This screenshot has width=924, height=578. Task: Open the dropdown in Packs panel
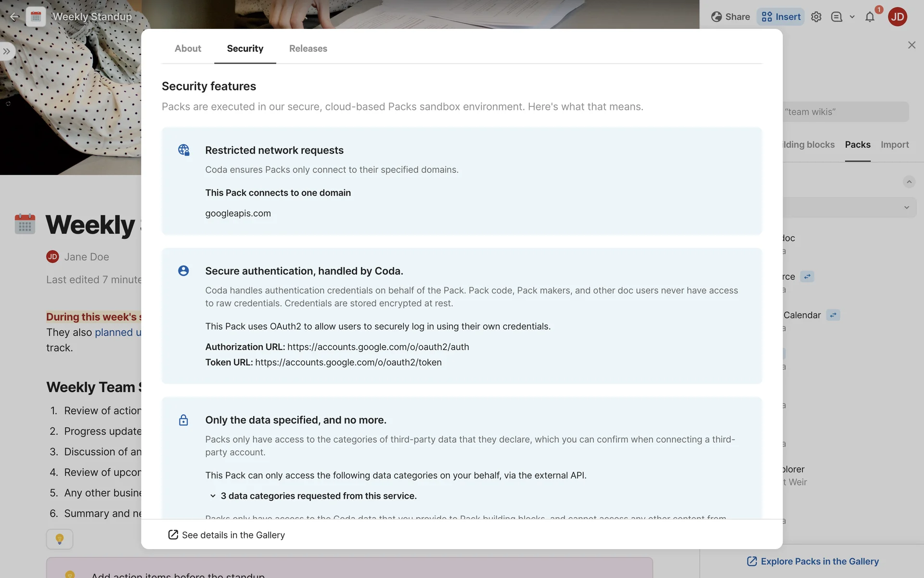906,208
